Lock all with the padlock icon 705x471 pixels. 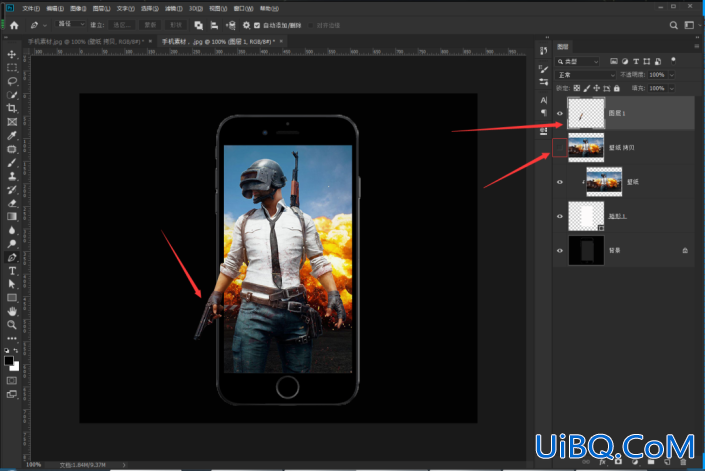tap(617, 88)
